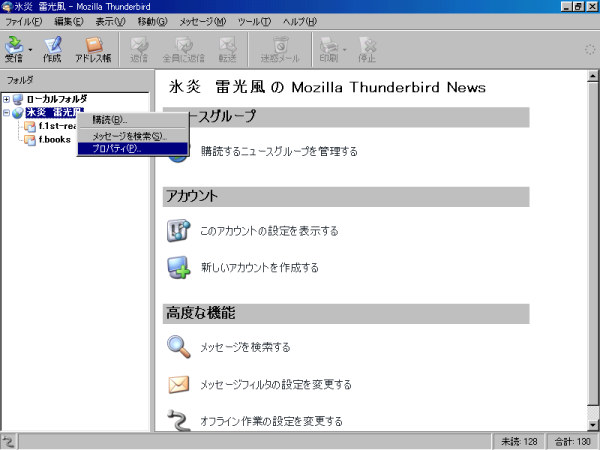Click このアカウントの設定を表示する link
The height and width of the screenshot is (450, 600).
[x=269, y=231]
